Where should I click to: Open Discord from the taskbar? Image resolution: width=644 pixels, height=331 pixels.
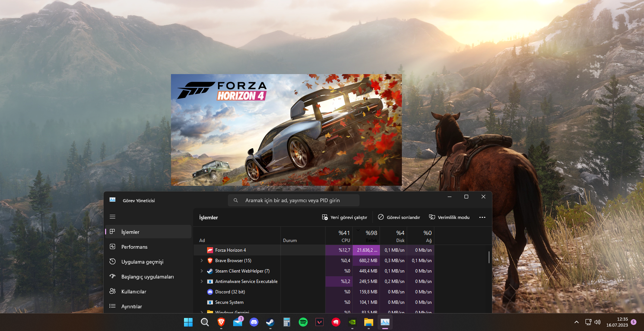coord(254,322)
